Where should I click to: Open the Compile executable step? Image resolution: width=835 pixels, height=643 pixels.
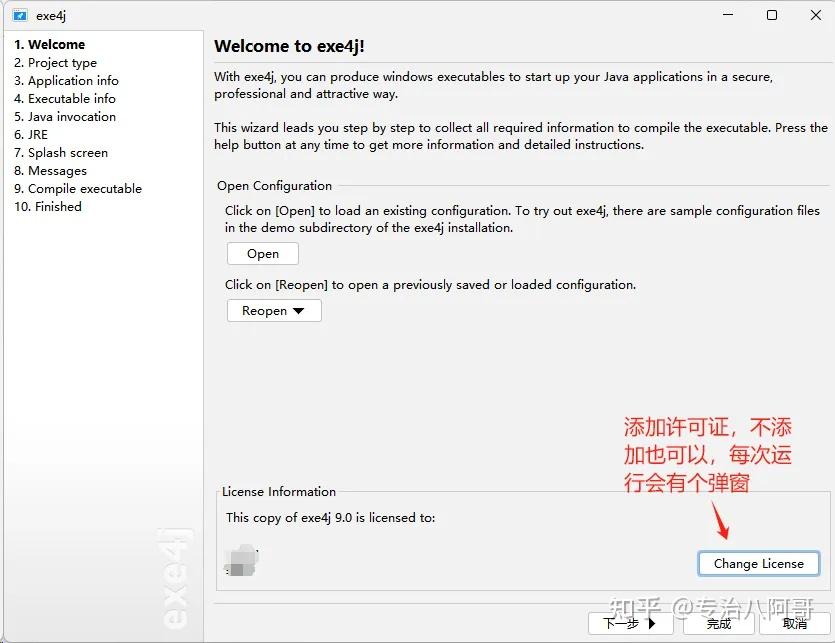[x=78, y=188]
